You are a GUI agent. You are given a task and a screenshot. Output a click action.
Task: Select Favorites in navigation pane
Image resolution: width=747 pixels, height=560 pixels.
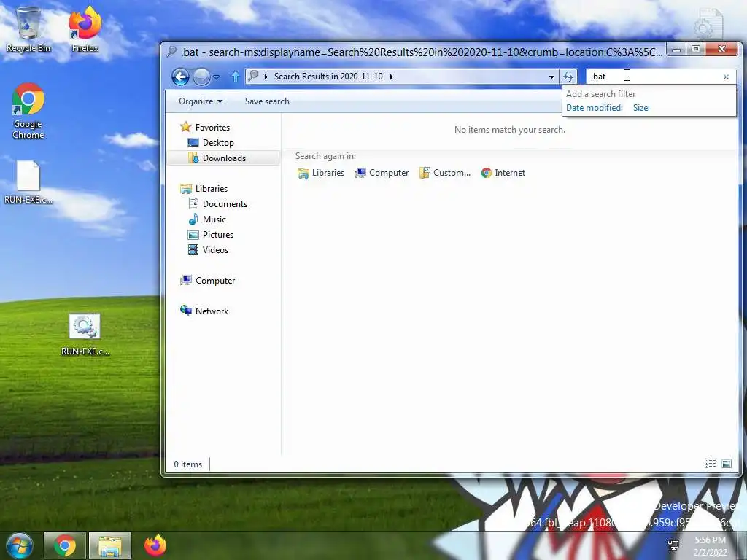tap(212, 127)
